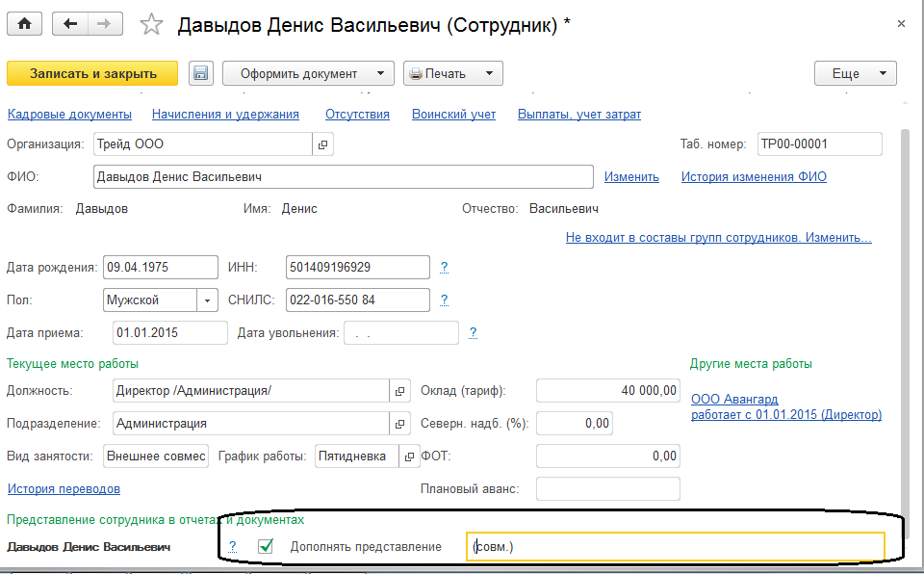This screenshot has height=574, width=924.
Task: Save using the floppy disk icon
Action: (200, 73)
